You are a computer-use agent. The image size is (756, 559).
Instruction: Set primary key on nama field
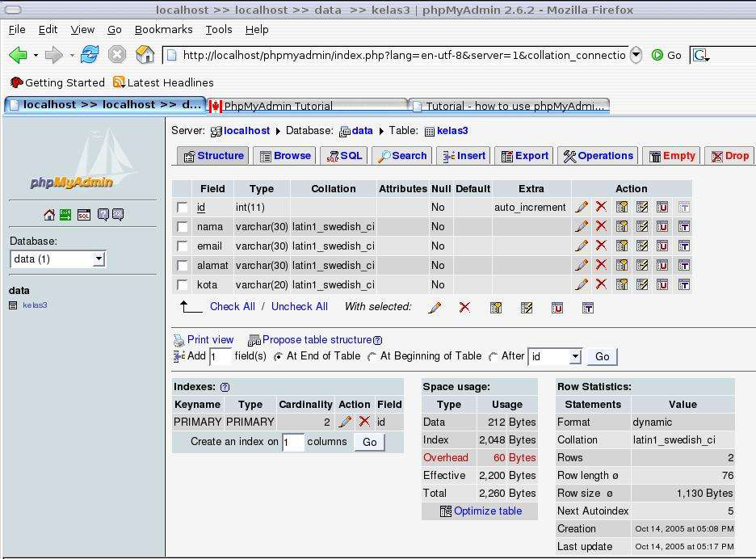coord(622,226)
